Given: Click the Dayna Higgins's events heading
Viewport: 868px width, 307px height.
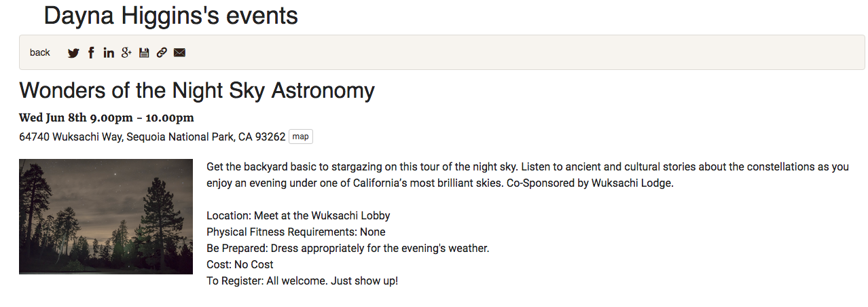Looking at the screenshot, I should point(170,15).
